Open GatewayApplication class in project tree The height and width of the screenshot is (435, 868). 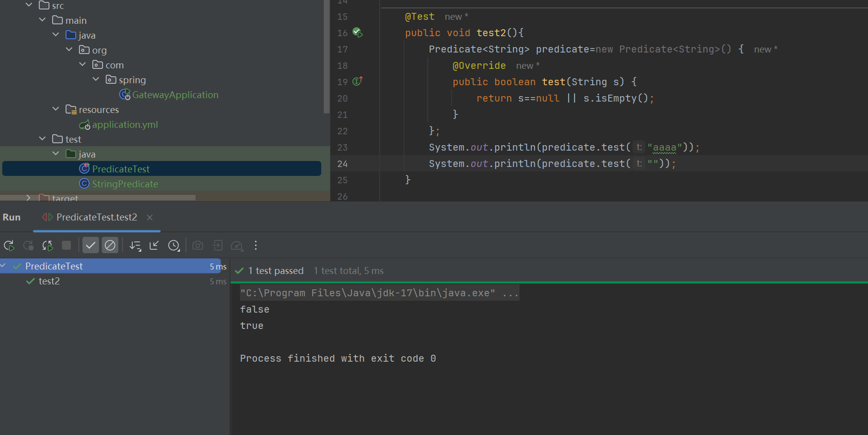175,95
